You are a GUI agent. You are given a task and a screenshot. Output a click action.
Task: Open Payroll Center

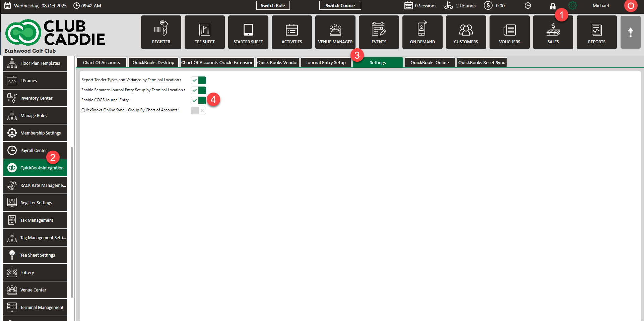35,150
